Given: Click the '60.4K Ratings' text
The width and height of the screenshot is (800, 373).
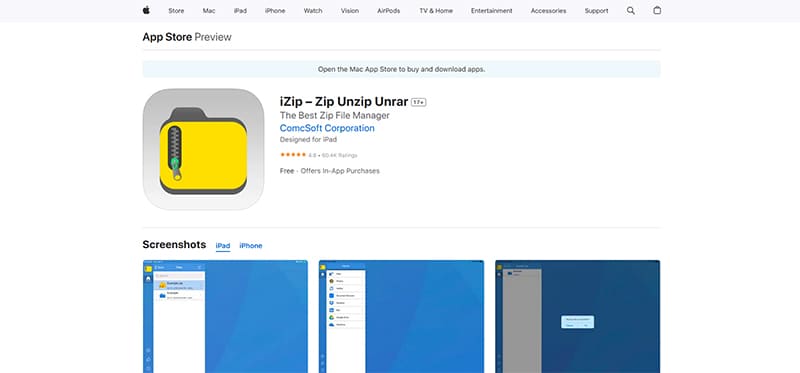Looking at the screenshot, I should [339, 155].
